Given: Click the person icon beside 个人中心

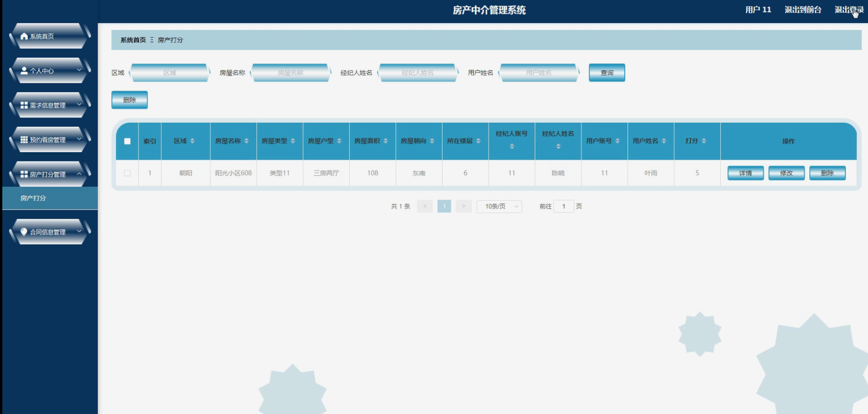Looking at the screenshot, I should pyautogui.click(x=24, y=71).
